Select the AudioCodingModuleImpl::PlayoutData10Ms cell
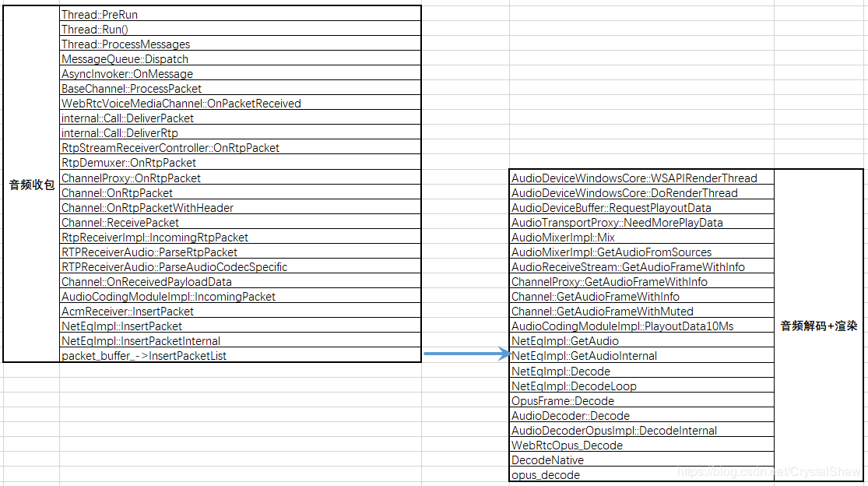 (641, 326)
